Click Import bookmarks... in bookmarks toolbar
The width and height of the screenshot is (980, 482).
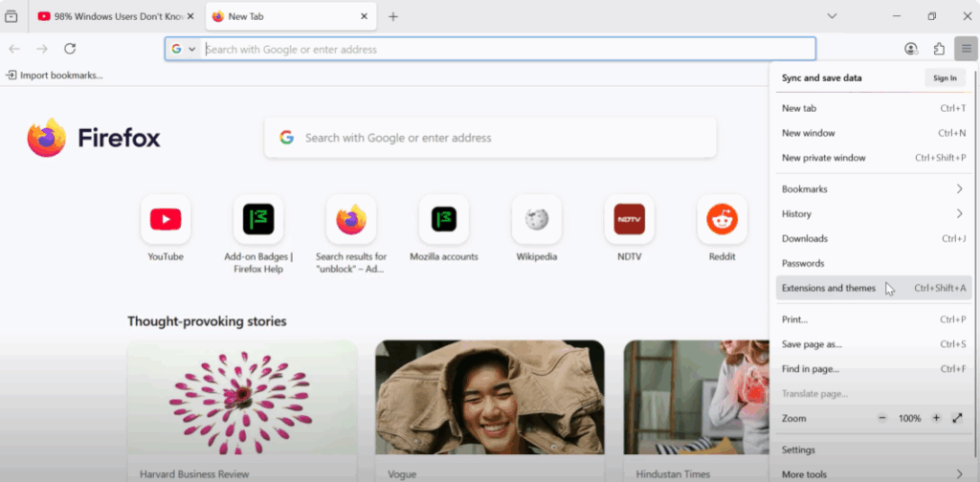point(55,76)
